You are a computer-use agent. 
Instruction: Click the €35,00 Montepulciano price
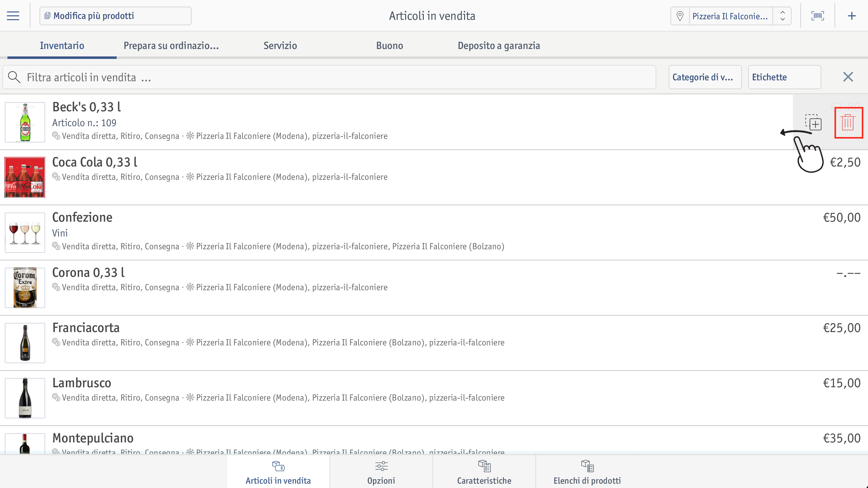coord(842,438)
